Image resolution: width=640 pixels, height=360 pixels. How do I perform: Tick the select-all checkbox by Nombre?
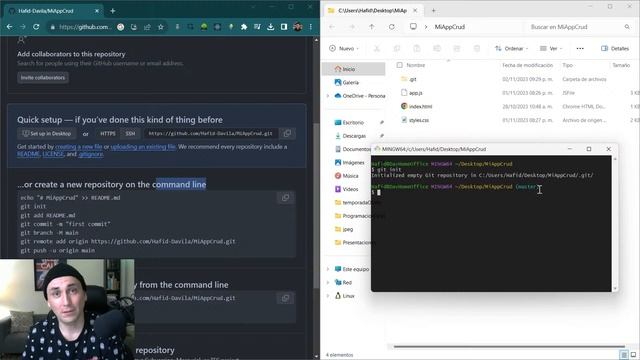tap(400, 65)
